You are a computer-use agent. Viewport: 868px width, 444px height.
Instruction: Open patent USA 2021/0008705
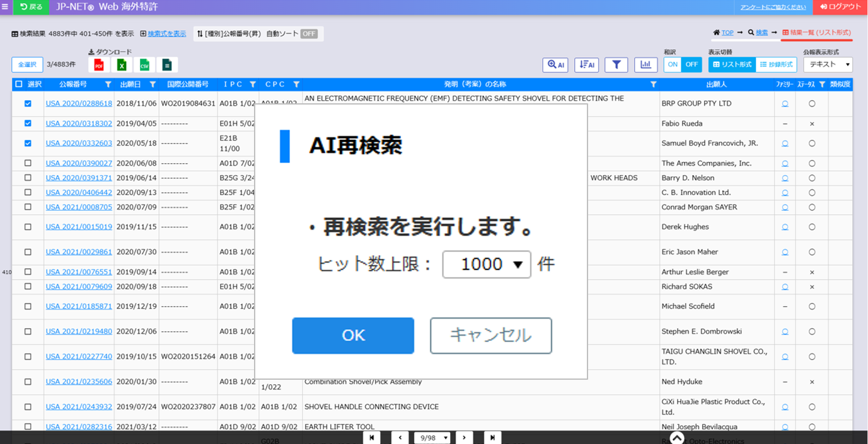click(79, 207)
